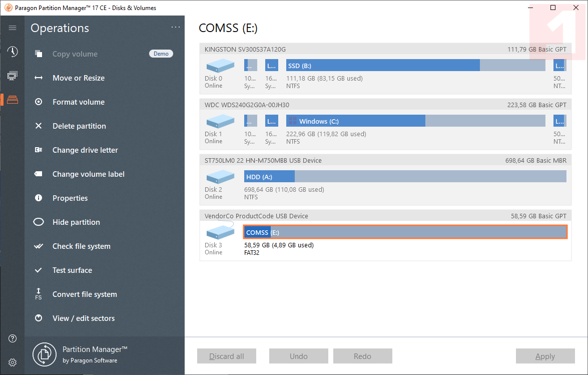Viewport: 588px width, 375px height.
Task: Select the Disks & Volumes sidebar icon
Action: (x=13, y=100)
